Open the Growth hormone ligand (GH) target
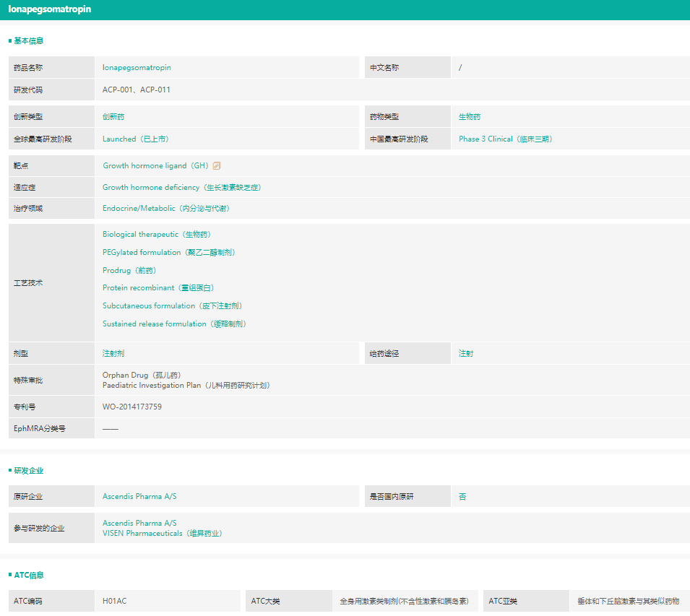Viewport: 690px width, 616px height. click(x=156, y=166)
